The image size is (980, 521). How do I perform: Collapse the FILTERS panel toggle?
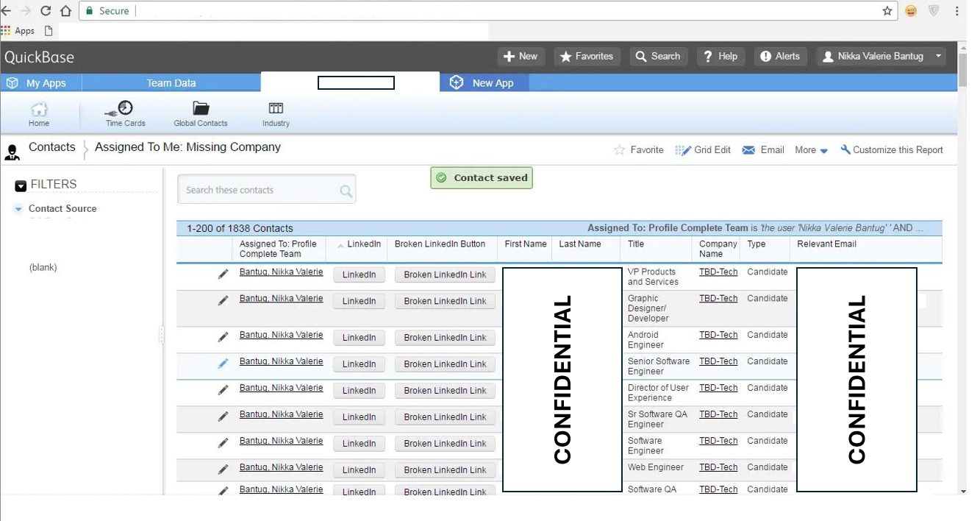pos(21,186)
